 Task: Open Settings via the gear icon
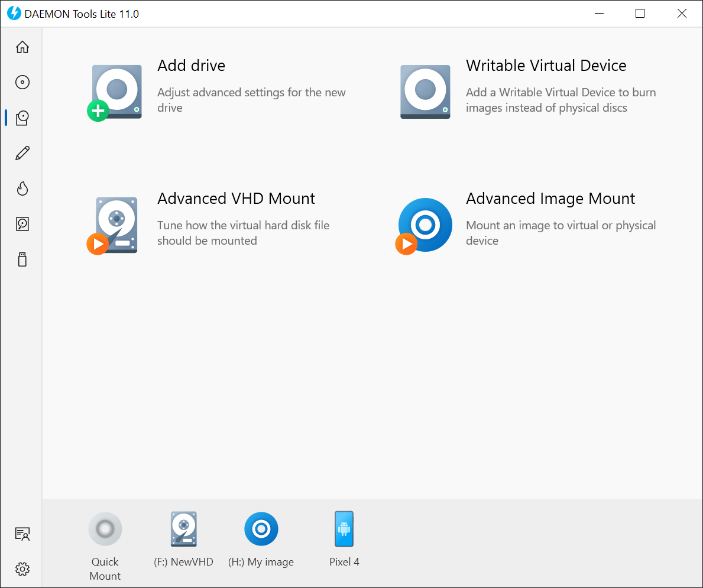[x=22, y=569]
